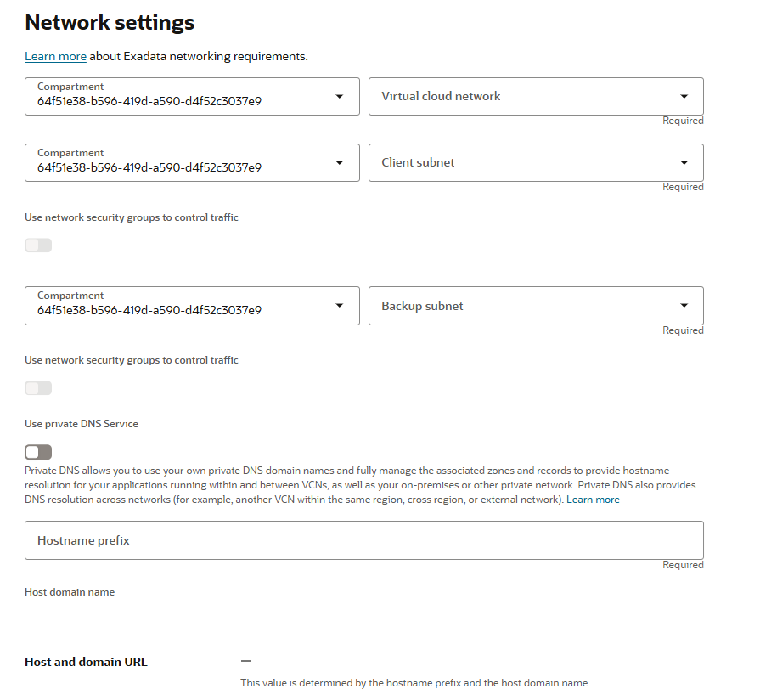Screen dimensions: 760x700
Task: Open the Virtual cloud network dropdown
Action: pyautogui.click(x=526, y=97)
